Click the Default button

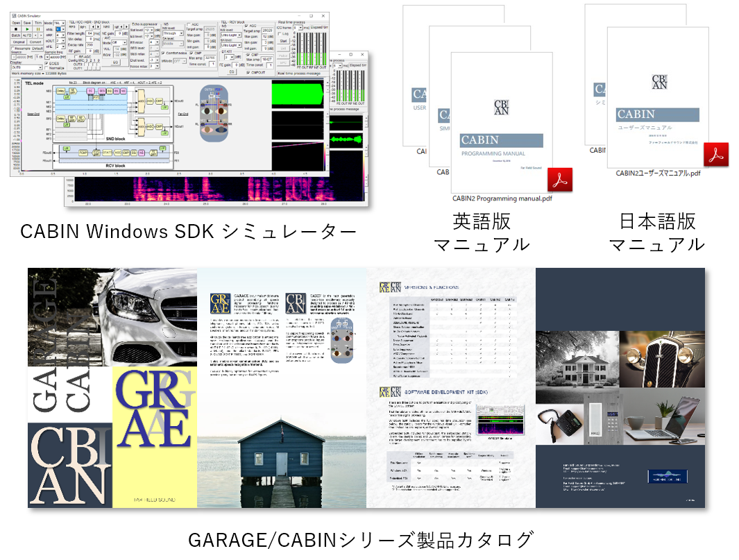point(37,48)
